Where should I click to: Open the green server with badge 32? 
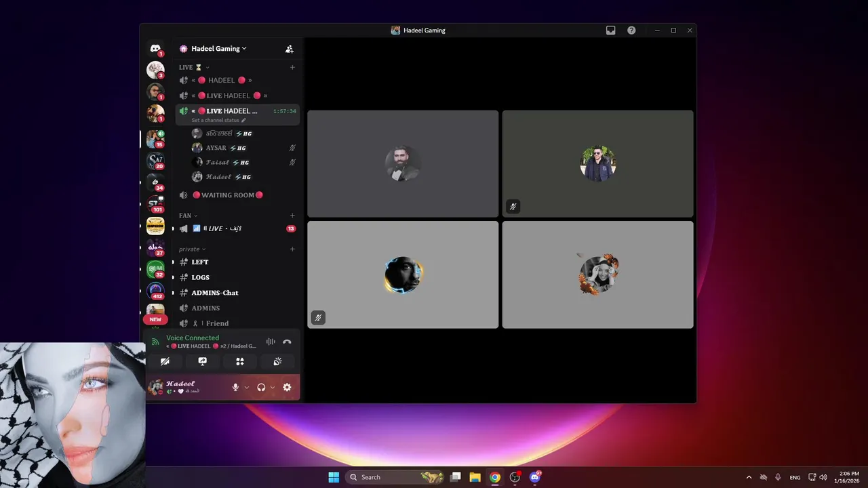pos(155,269)
